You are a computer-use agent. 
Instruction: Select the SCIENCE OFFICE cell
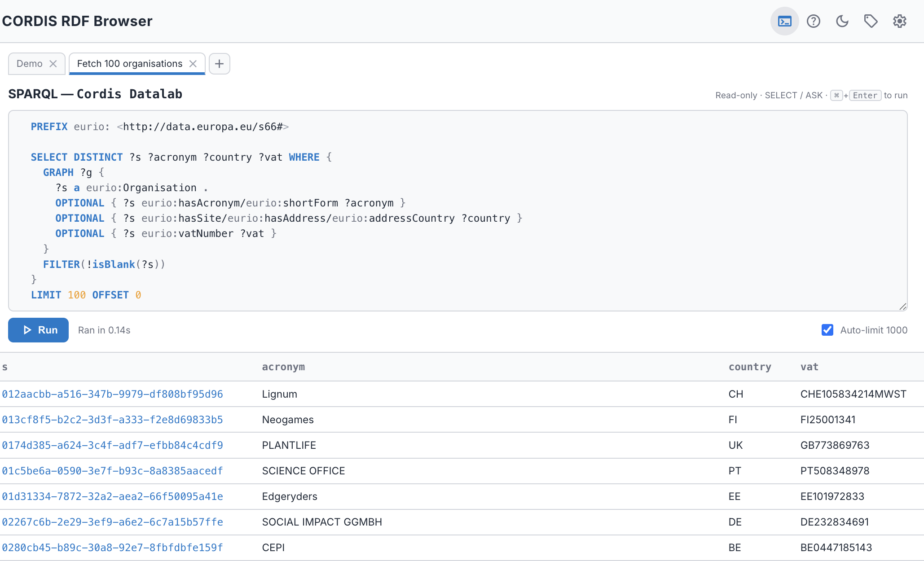point(304,471)
